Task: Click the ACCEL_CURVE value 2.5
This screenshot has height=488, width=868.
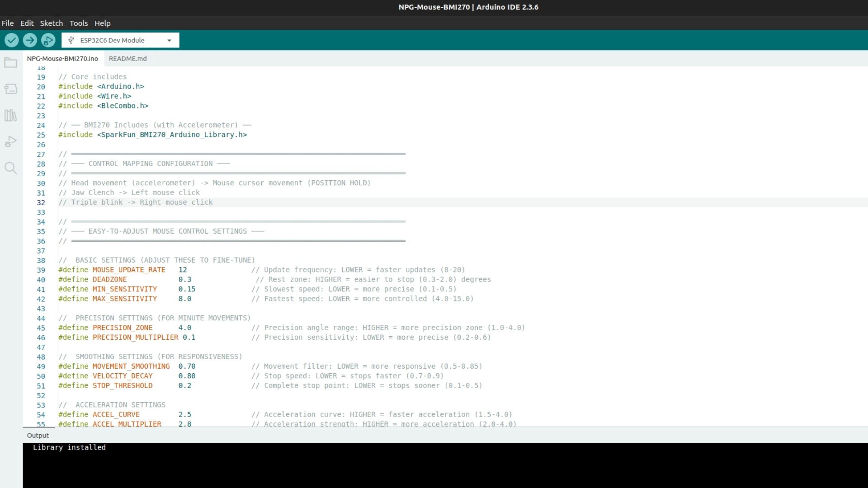Action: (185, 415)
